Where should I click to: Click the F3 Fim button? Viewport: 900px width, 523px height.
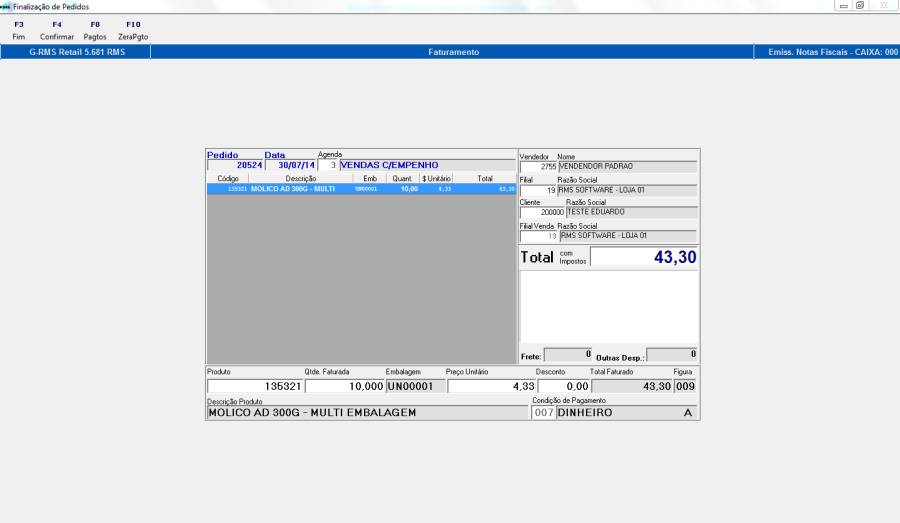click(19, 30)
